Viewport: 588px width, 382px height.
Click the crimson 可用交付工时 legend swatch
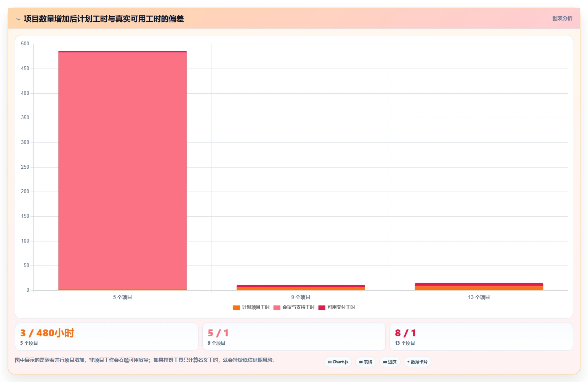322,308
